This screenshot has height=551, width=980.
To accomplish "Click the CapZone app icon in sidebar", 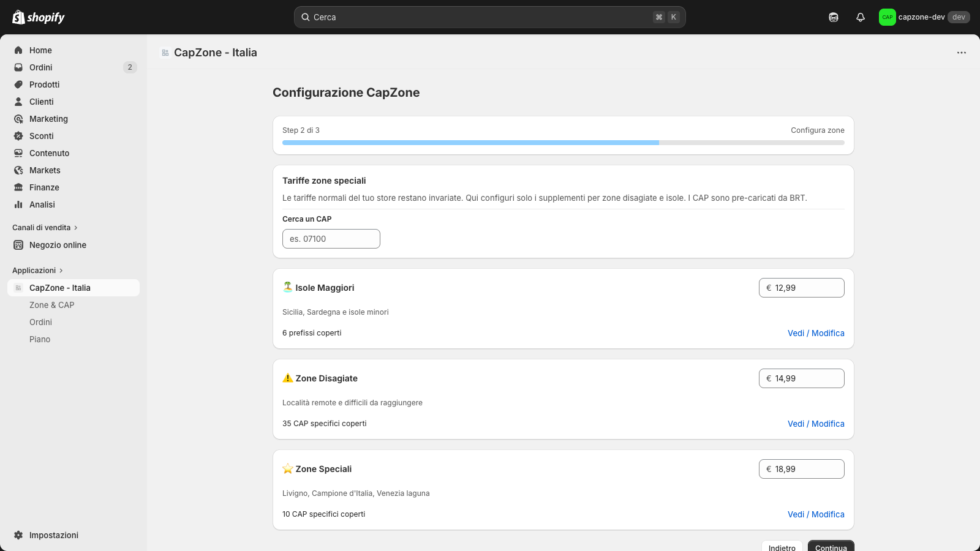I will pos(18,288).
